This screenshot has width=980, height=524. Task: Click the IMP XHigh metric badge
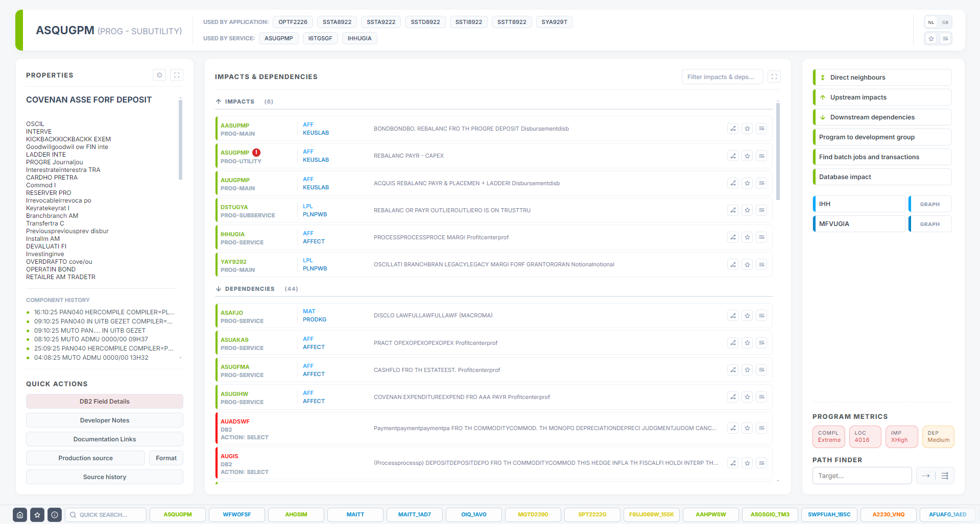point(901,437)
